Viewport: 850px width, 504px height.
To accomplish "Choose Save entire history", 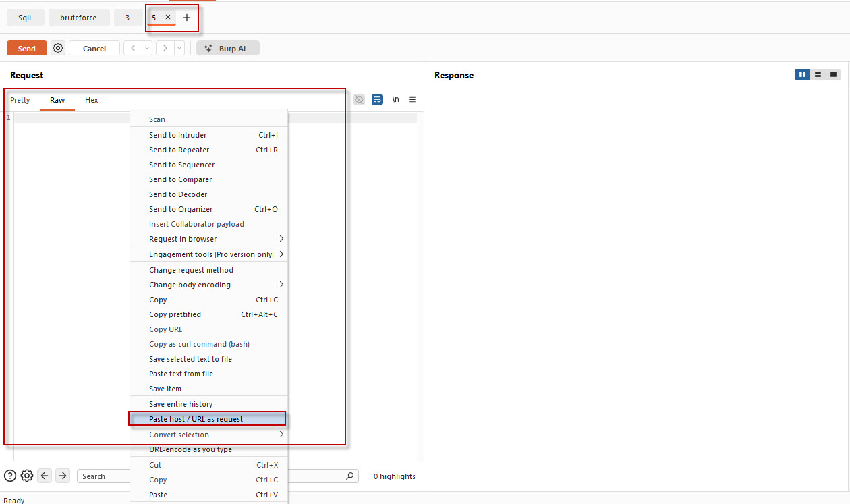I will (x=208, y=404).
